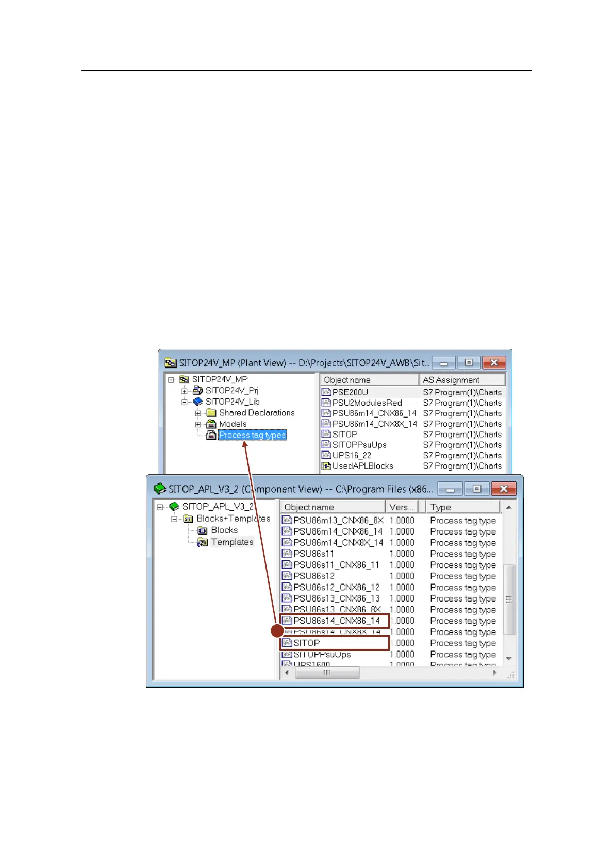614x868 pixels.
Task: Sort by Object name in Component View
Action: [x=333, y=507]
